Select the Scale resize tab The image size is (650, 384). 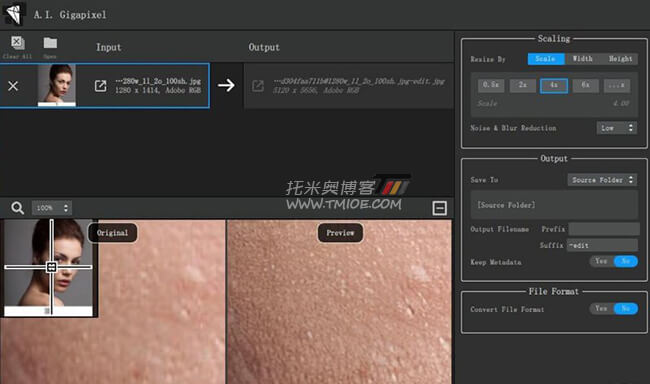[546, 59]
